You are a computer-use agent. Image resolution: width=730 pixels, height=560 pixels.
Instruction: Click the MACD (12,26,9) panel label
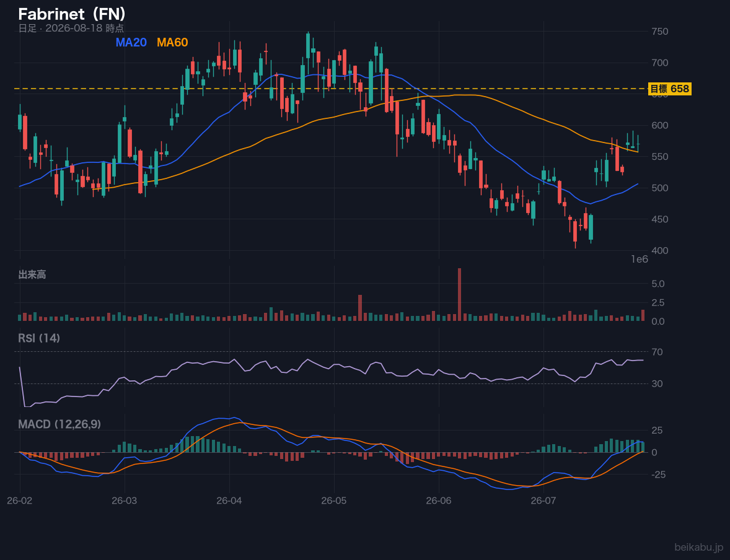pyautogui.click(x=59, y=424)
